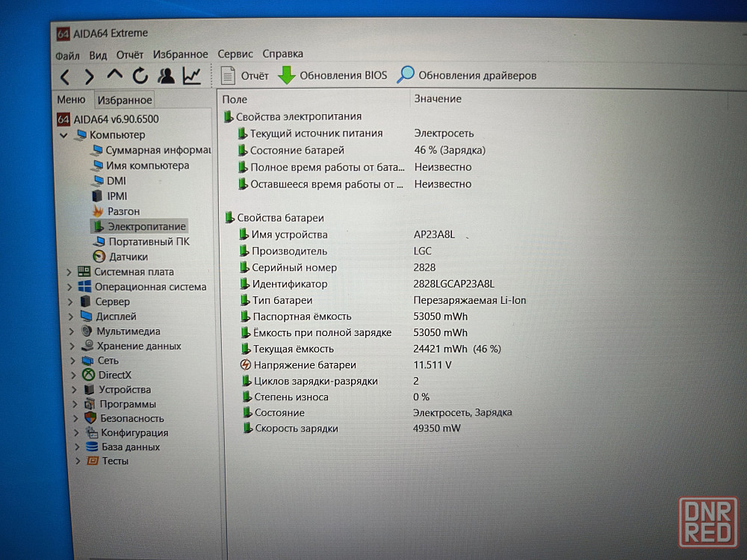The width and height of the screenshot is (747, 560).
Task: Open the user favorites icon in the toolbar
Action: pyautogui.click(x=167, y=75)
